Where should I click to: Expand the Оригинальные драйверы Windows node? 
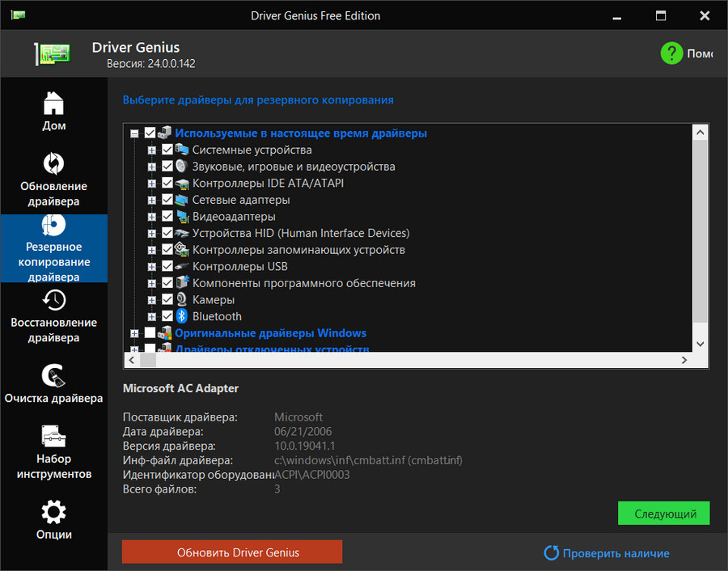tap(134, 334)
